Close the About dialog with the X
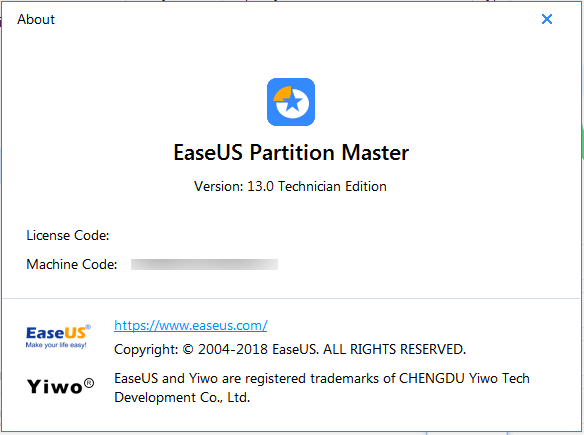Image resolution: width=584 pixels, height=435 pixels. [546, 19]
